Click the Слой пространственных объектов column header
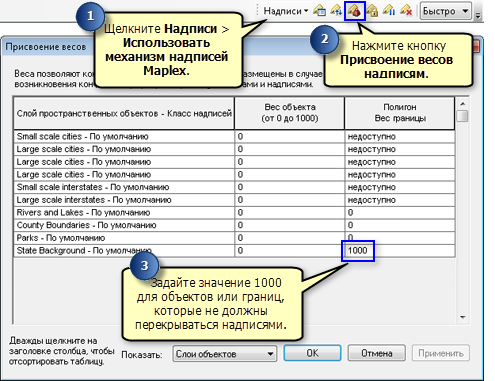The height and width of the screenshot is (381, 495). point(124,113)
